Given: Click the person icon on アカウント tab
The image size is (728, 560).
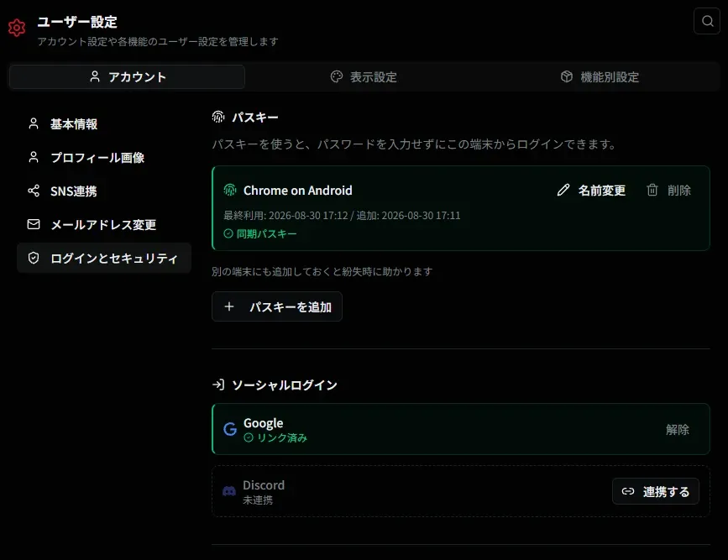Looking at the screenshot, I should coord(95,76).
